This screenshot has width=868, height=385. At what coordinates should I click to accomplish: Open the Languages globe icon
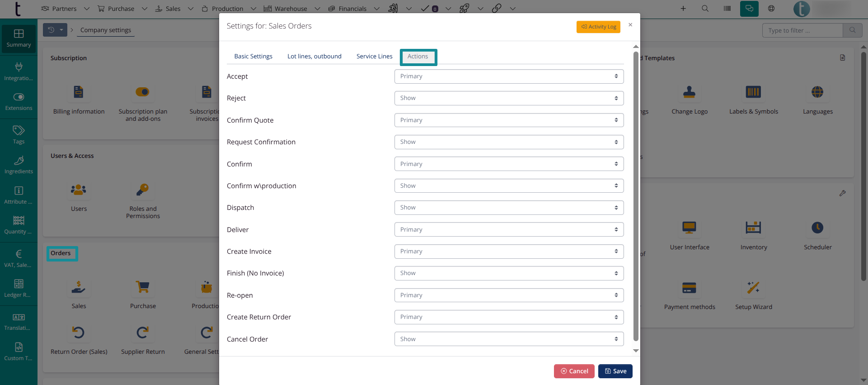point(817,92)
